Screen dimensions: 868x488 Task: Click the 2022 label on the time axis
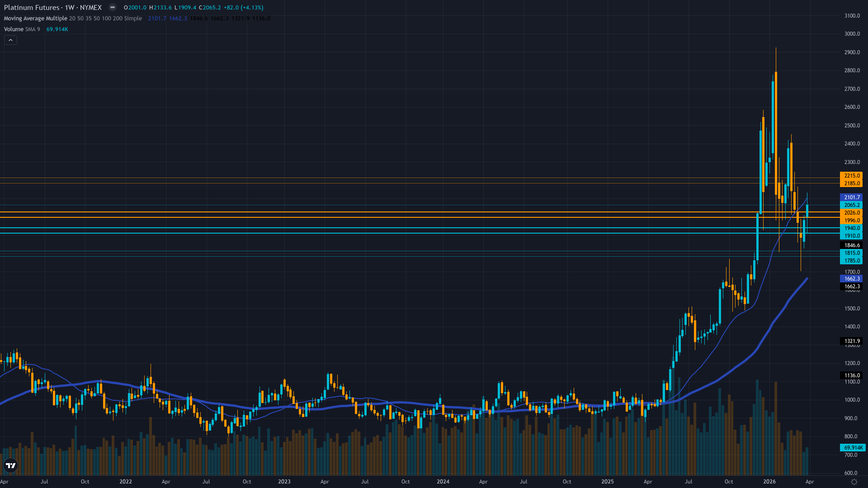tap(126, 482)
